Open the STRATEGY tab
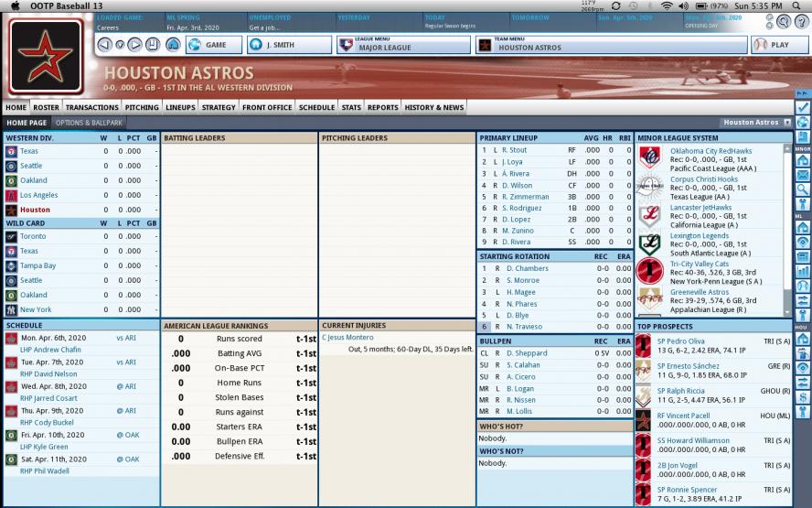 coord(219,107)
